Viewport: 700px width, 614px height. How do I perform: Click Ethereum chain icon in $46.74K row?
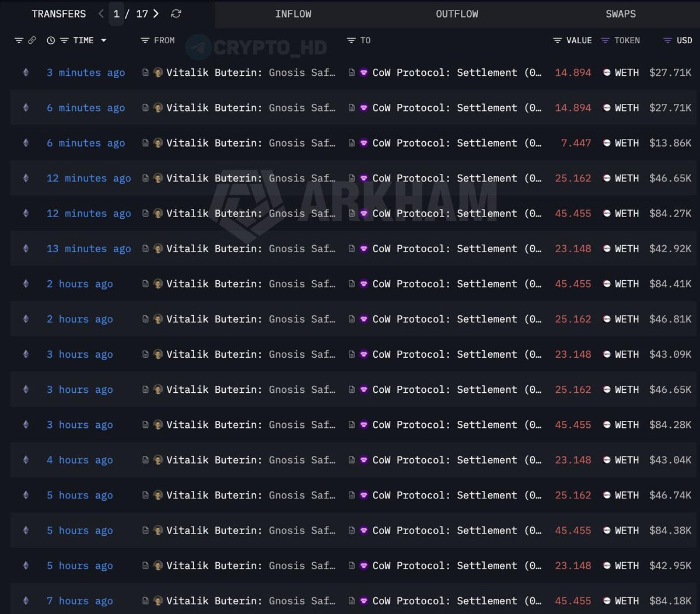26,495
